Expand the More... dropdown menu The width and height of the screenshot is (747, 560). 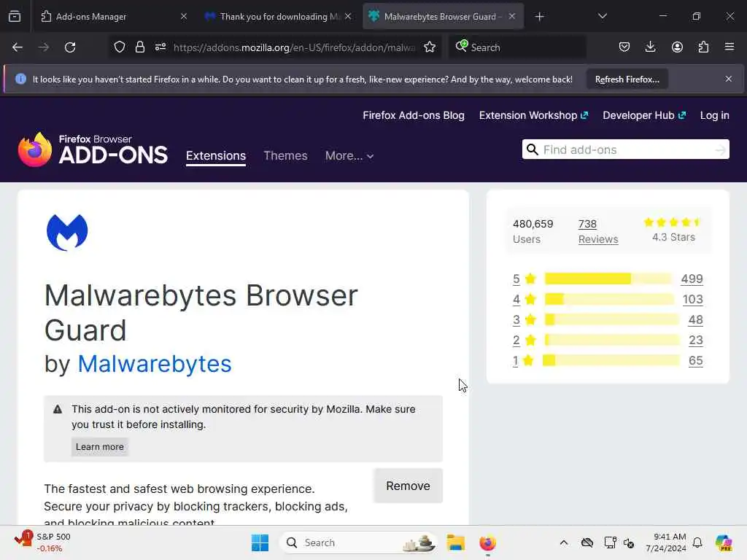[x=349, y=156]
